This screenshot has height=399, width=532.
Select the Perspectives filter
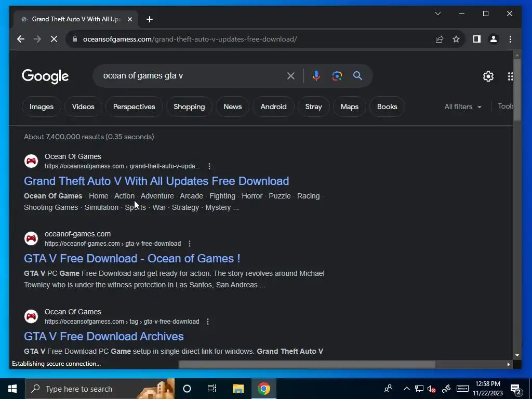(134, 107)
